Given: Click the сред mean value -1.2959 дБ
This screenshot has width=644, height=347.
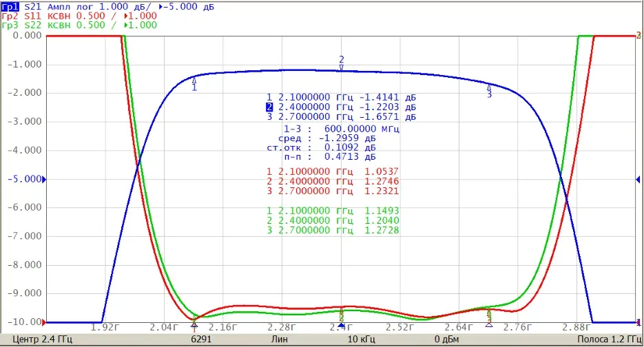Looking at the screenshot, I should pos(347,138).
